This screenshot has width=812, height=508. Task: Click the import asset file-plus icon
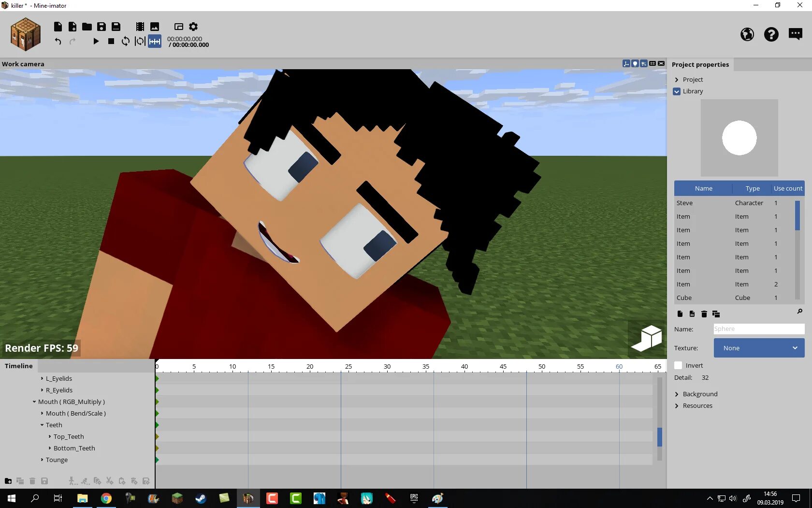click(72, 27)
